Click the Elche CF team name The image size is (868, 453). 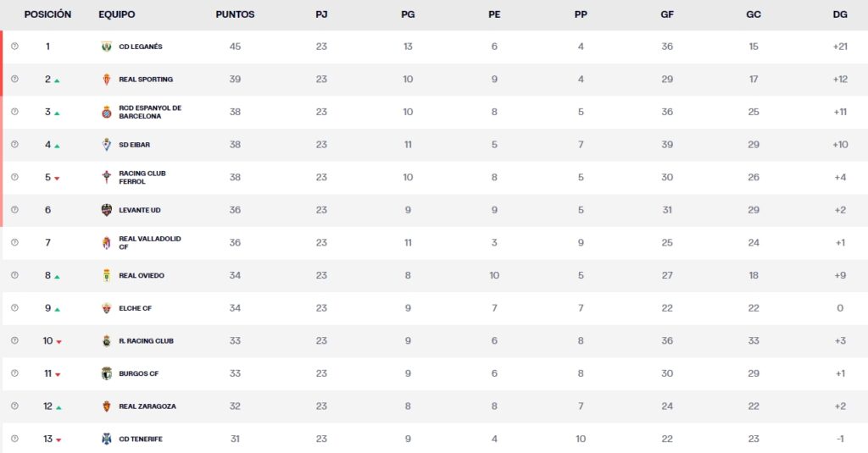pyautogui.click(x=136, y=308)
